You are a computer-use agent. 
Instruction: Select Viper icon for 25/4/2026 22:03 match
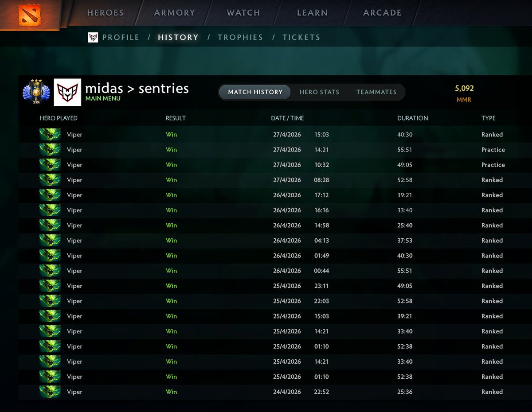pyautogui.click(x=50, y=301)
